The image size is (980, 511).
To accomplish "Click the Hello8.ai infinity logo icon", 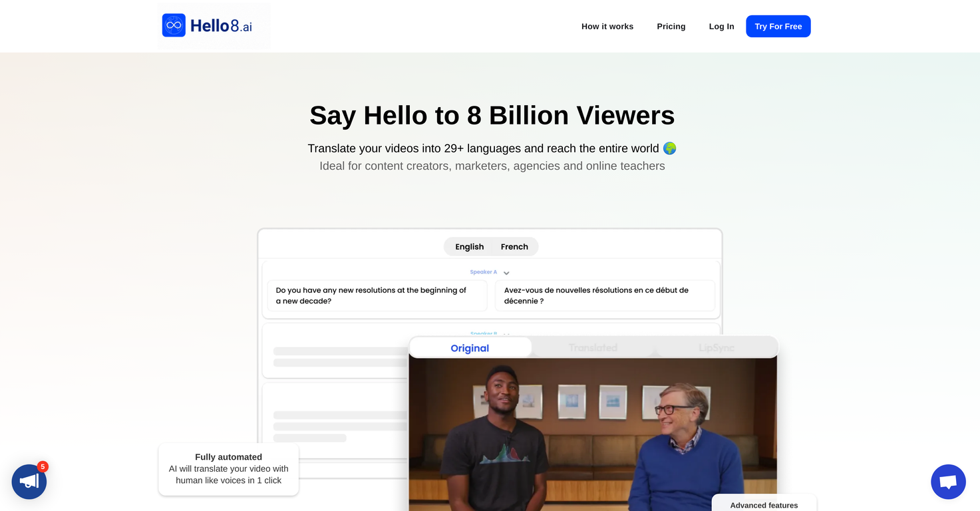I will 174,25.
